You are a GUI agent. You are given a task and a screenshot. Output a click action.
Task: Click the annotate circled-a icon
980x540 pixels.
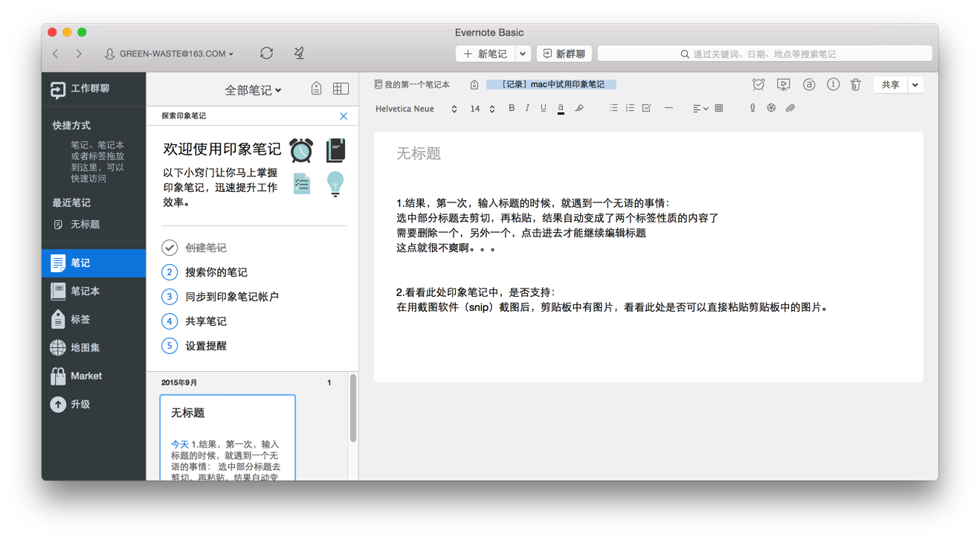(809, 85)
